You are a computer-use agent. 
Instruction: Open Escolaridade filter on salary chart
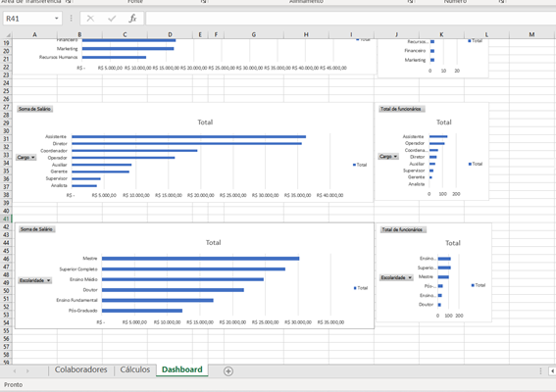[34, 280]
